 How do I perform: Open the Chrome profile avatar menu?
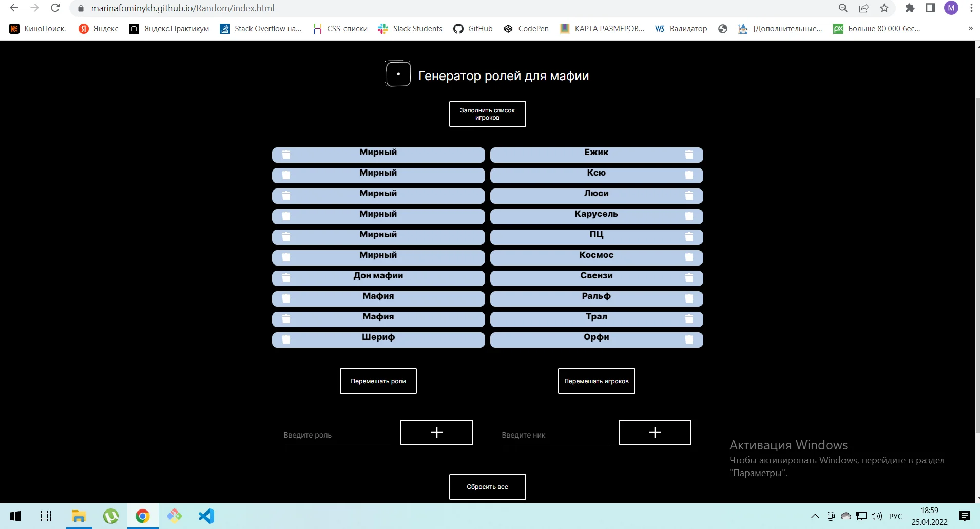[951, 8]
